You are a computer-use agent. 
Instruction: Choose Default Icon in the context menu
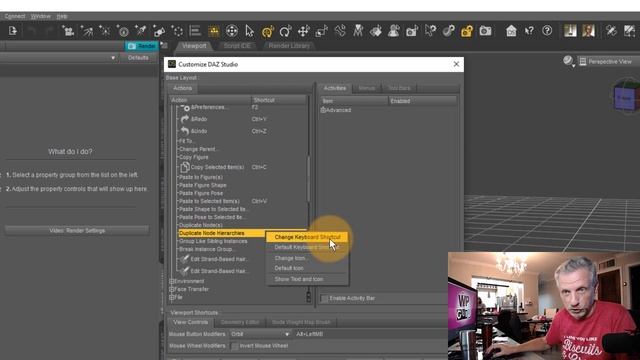307,268
